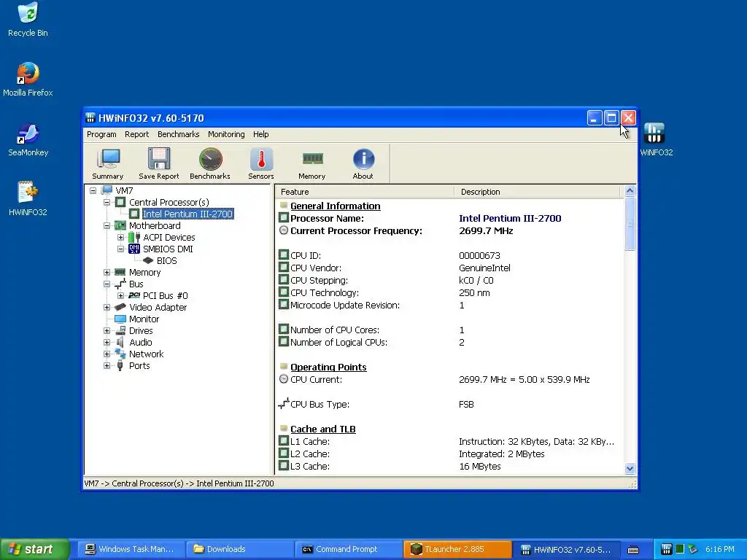
Task: Select Monitor tree item
Action: coord(144,319)
